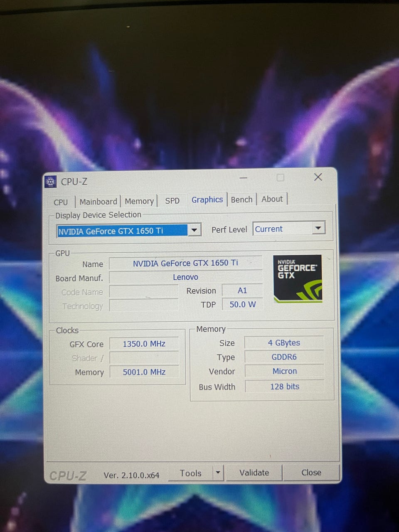Screen dimensions: 399x532
Task: Switch to the Mainboard tab
Action: point(98,202)
